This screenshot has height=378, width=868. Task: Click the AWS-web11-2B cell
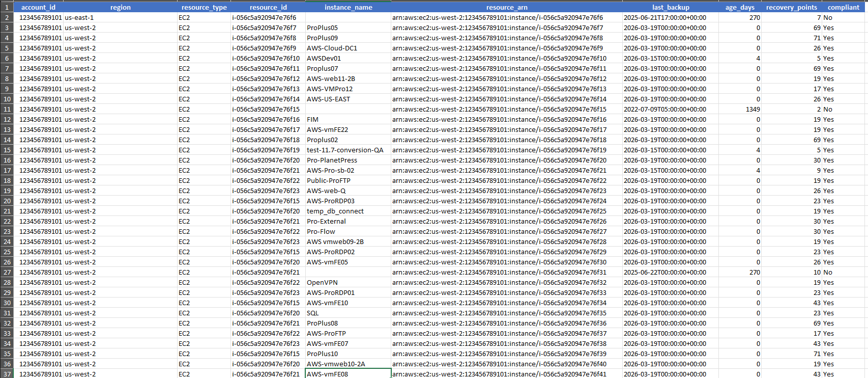348,78
